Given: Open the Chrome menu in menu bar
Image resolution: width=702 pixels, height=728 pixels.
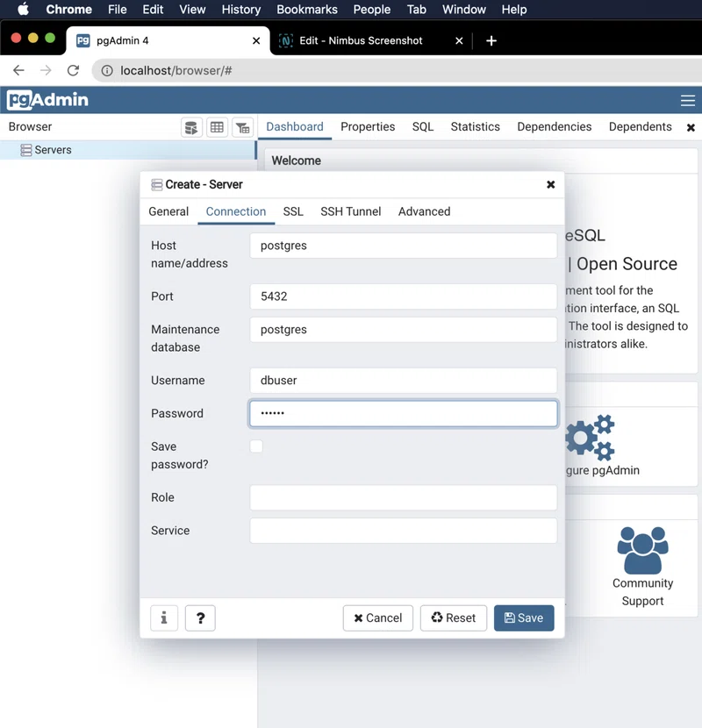Looking at the screenshot, I should click(x=68, y=10).
